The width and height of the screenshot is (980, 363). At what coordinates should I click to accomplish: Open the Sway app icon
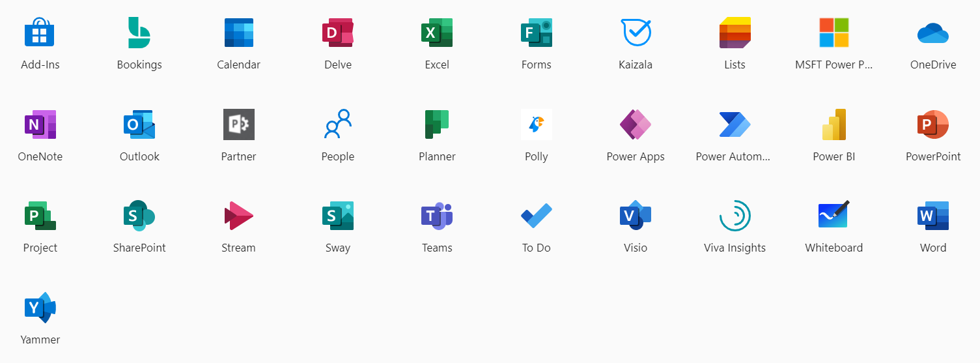point(338,216)
